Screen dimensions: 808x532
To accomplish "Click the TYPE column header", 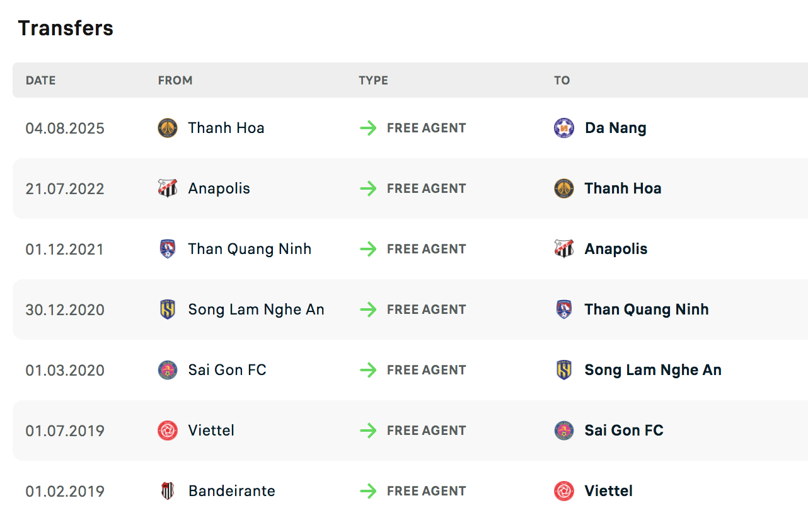I will pyautogui.click(x=373, y=80).
